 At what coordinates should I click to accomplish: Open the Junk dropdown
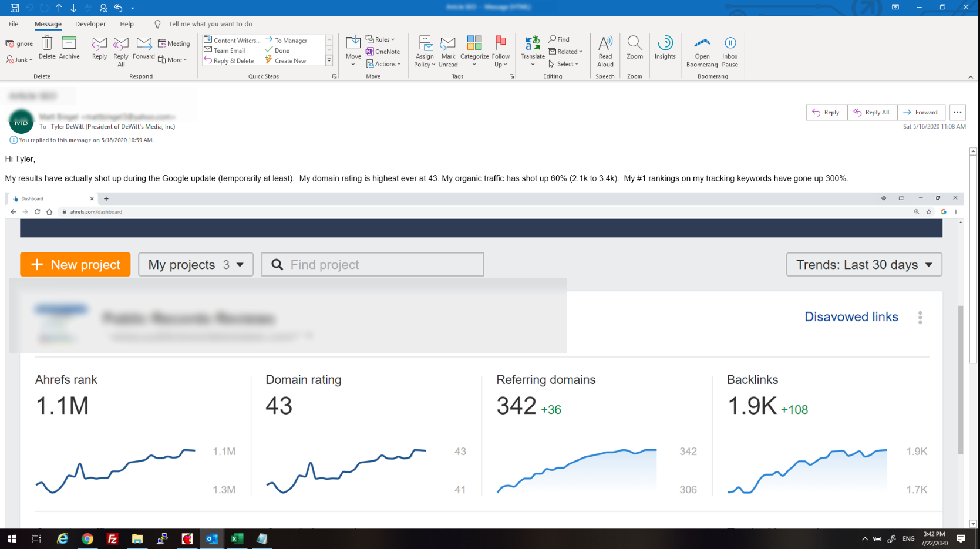19,60
